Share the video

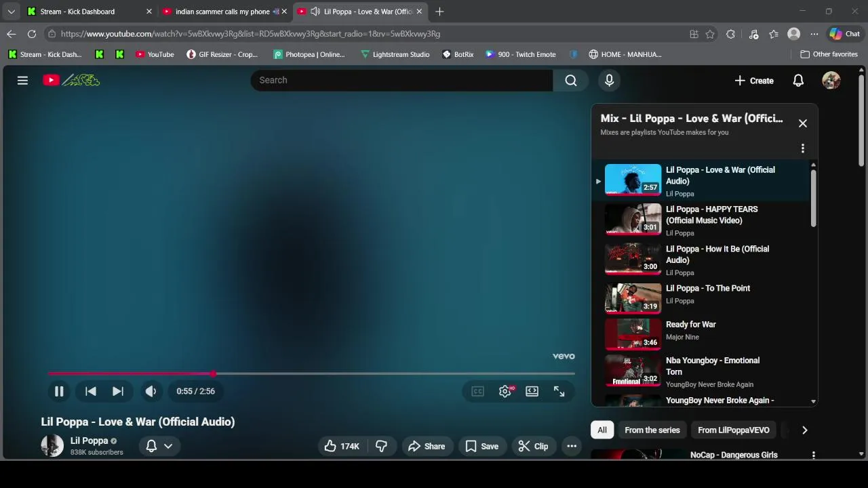pyautogui.click(x=427, y=446)
